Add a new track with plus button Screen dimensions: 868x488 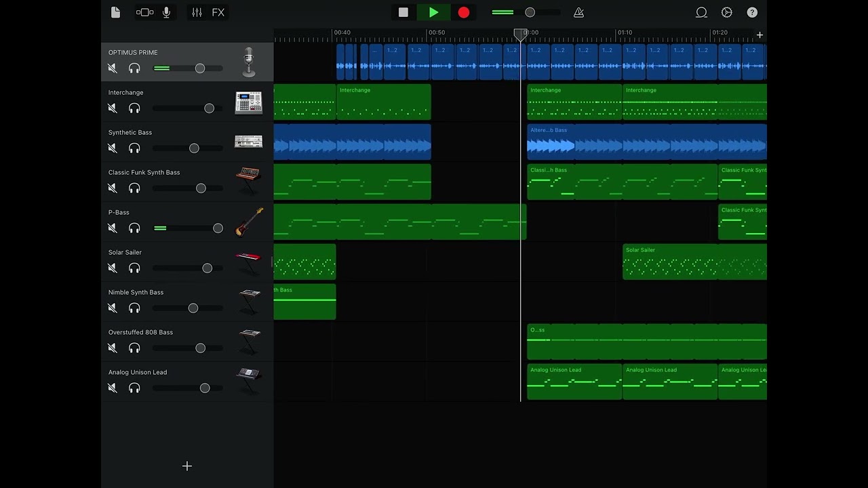click(187, 466)
